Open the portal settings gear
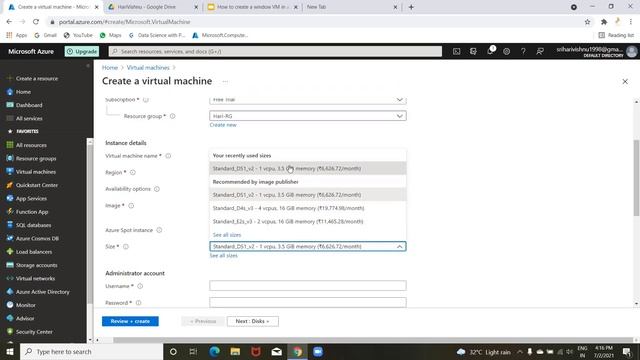 click(507, 51)
